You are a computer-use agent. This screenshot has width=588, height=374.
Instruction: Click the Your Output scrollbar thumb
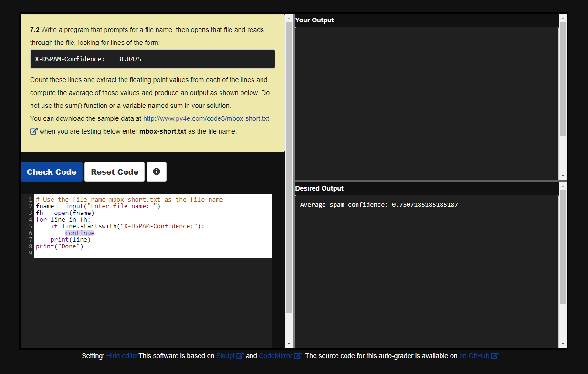tap(563, 79)
